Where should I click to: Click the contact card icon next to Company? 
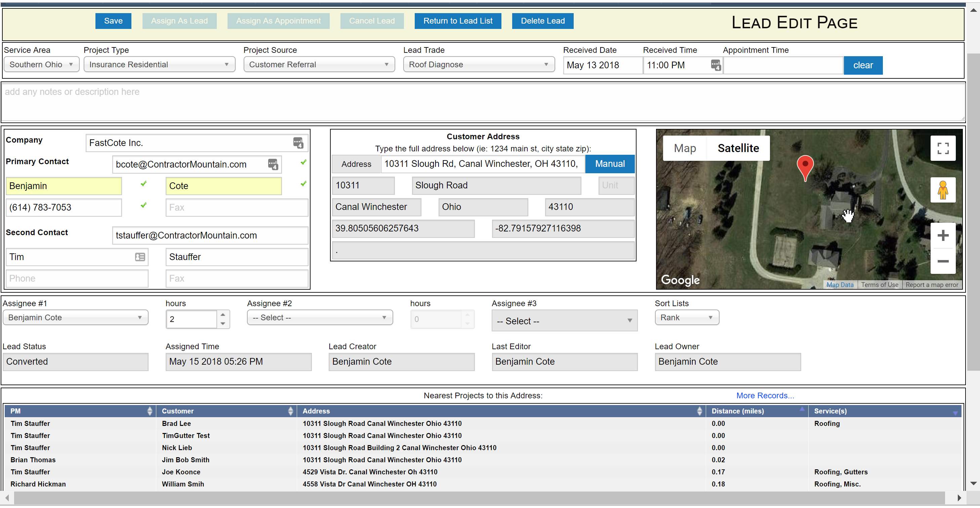[x=298, y=143]
